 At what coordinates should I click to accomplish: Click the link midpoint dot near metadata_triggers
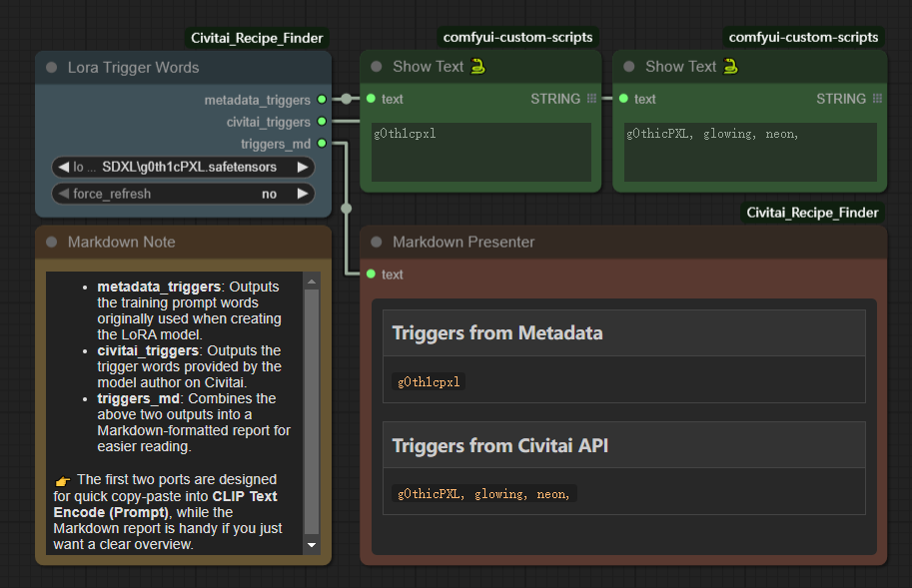(346, 99)
